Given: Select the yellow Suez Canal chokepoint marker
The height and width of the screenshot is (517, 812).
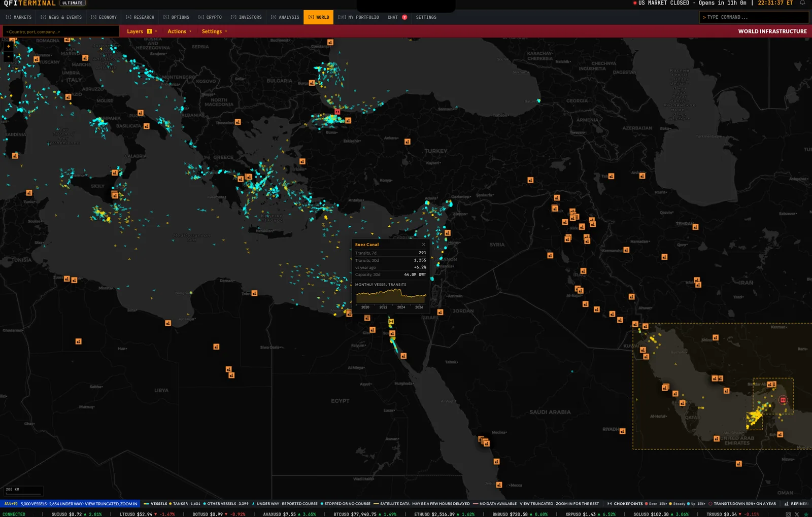Looking at the screenshot, I should pyautogui.click(x=391, y=322).
